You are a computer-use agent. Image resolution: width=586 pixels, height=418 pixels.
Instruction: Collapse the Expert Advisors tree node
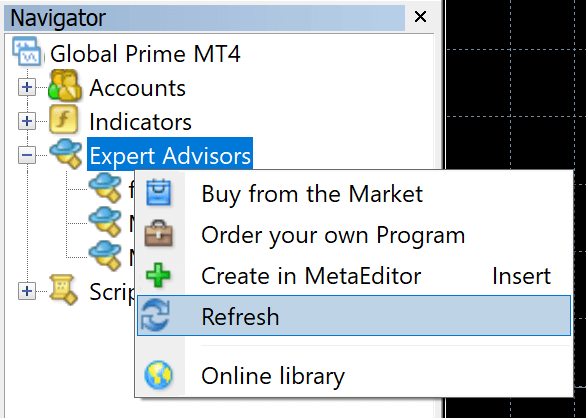(27, 155)
